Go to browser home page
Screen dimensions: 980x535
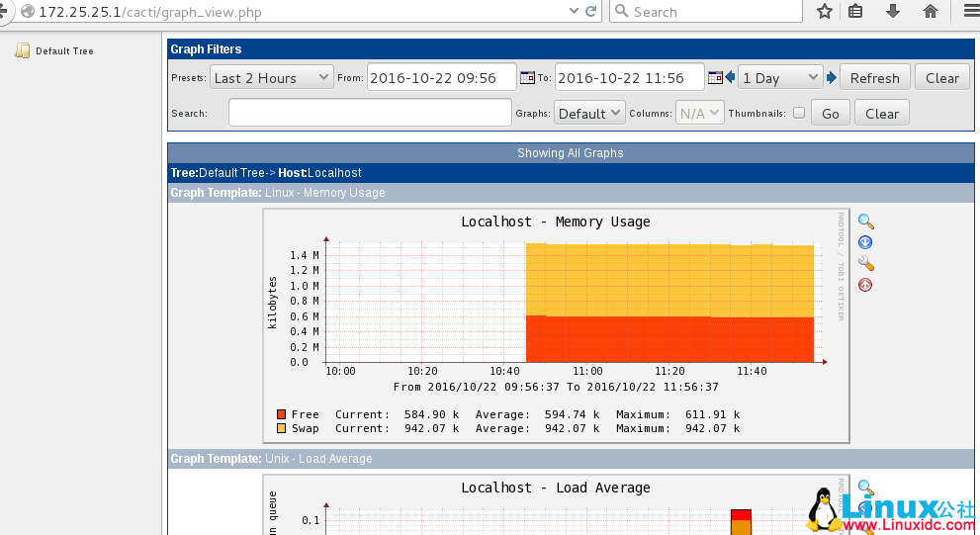930,11
